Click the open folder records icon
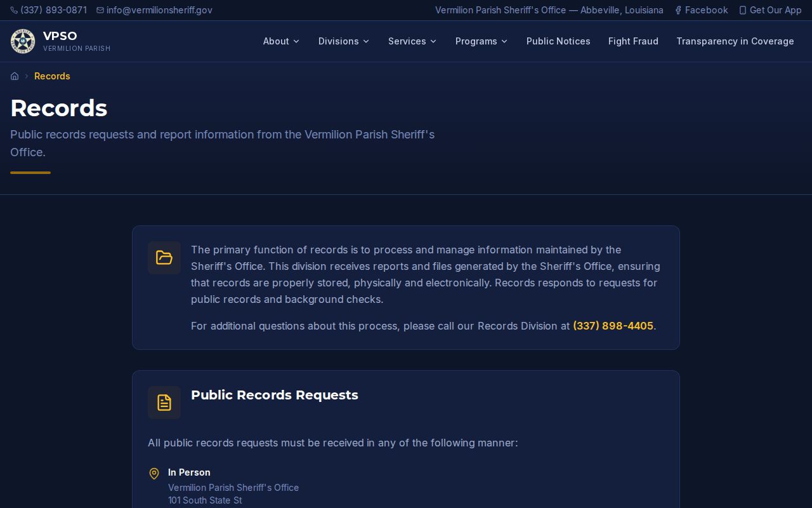The width and height of the screenshot is (812, 508). click(164, 258)
